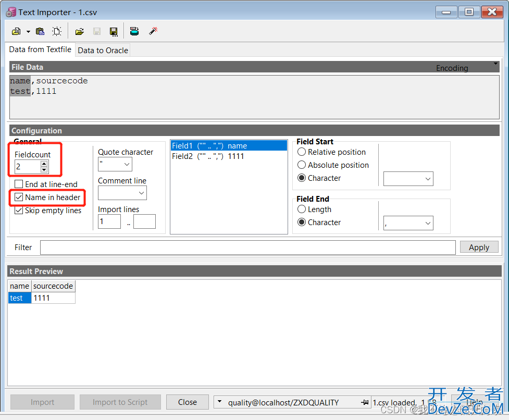
Task: Click the Text Importer title bar icon
Action: click(11, 12)
